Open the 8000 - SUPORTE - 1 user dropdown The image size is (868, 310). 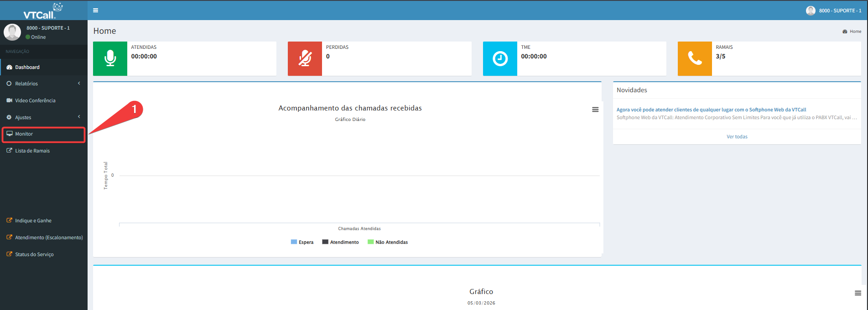pyautogui.click(x=840, y=11)
